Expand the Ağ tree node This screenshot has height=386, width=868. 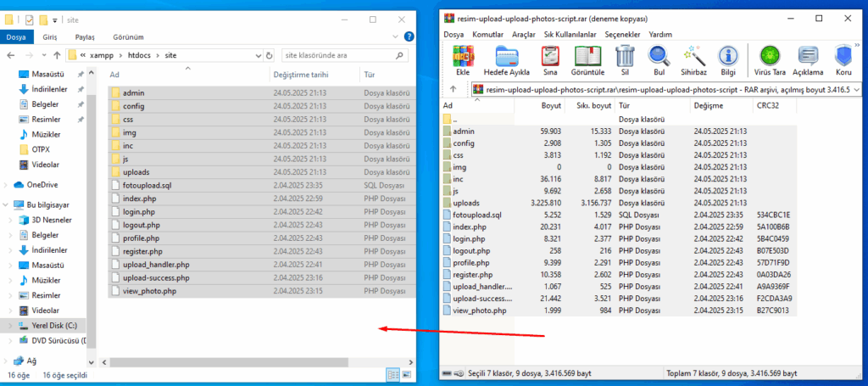click(x=6, y=361)
